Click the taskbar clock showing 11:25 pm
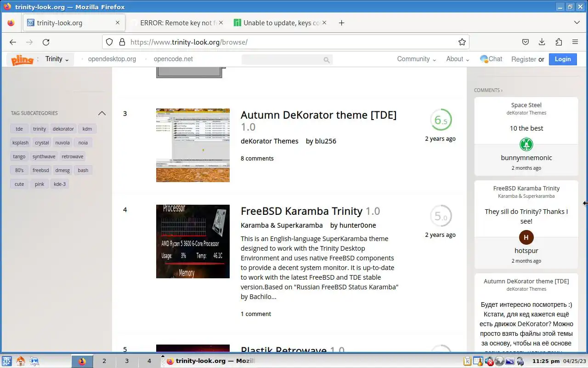Viewport: 588px width, 368px height. 545,361
